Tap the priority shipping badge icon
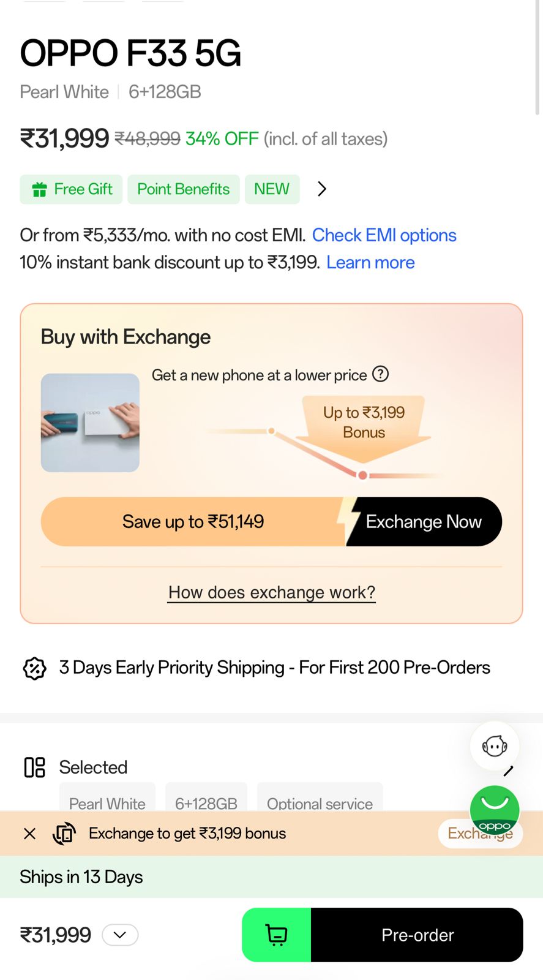Viewport: 543px width, 980px height. tap(35, 668)
